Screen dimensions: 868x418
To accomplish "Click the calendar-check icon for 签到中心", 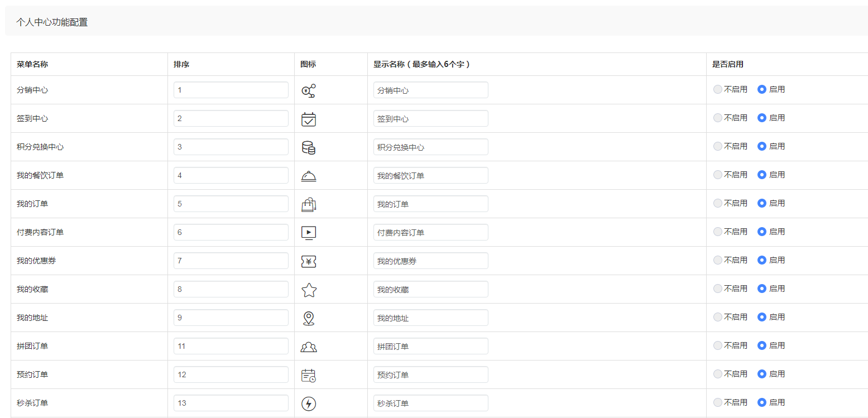I will [309, 119].
